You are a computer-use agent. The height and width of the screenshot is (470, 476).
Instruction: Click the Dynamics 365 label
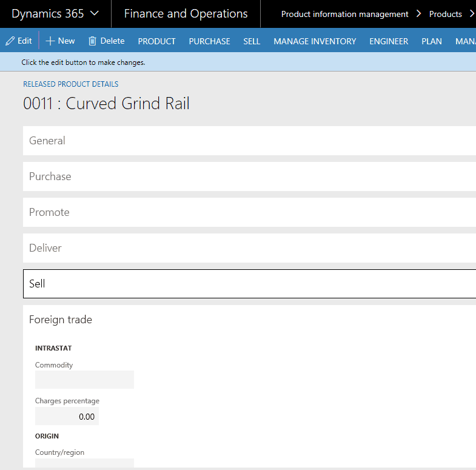point(48,14)
